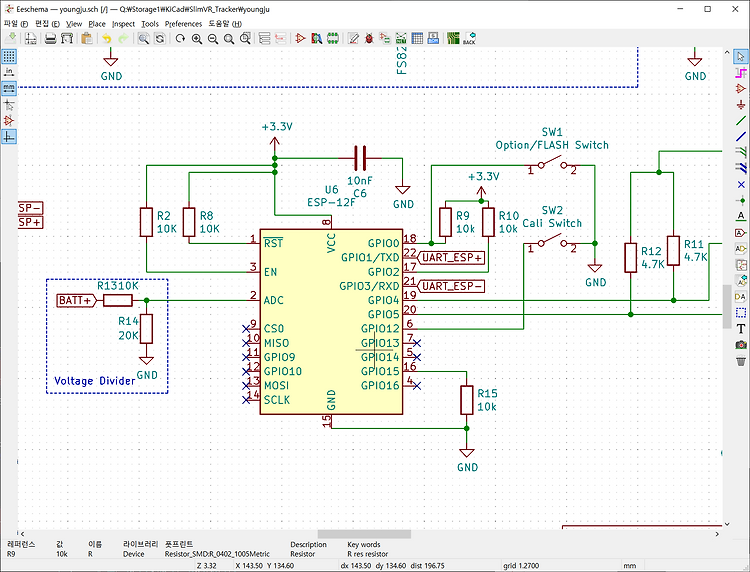Toggle grid visibility
750x572 pixels.
pos(9,56)
